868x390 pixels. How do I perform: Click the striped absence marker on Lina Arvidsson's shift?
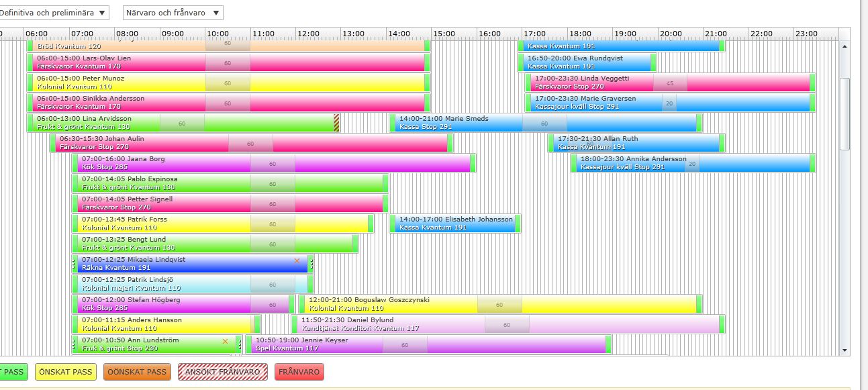click(x=337, y=123)
